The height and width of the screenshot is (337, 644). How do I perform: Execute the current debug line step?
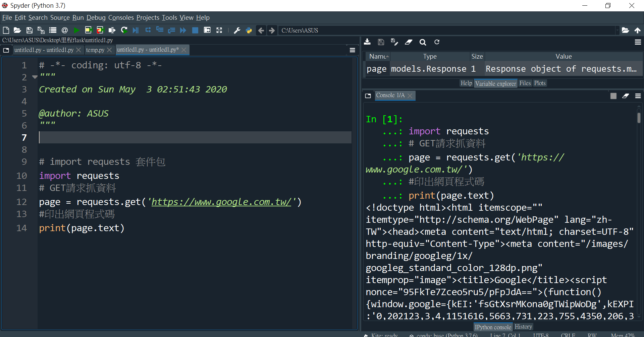[148, 30]
